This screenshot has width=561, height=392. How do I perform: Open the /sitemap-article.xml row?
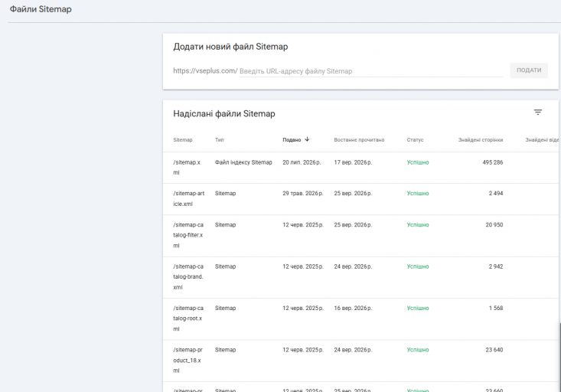tap(360, 199)
